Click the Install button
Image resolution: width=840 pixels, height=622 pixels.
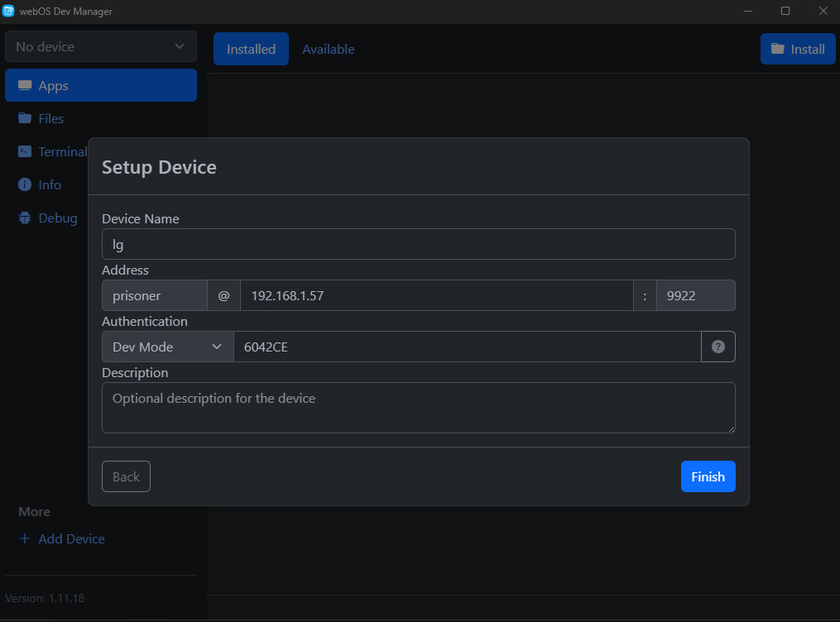coord(798,49)
